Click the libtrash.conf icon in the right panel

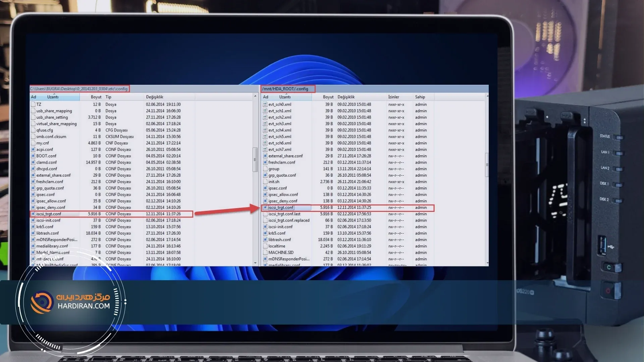point(265,240)
